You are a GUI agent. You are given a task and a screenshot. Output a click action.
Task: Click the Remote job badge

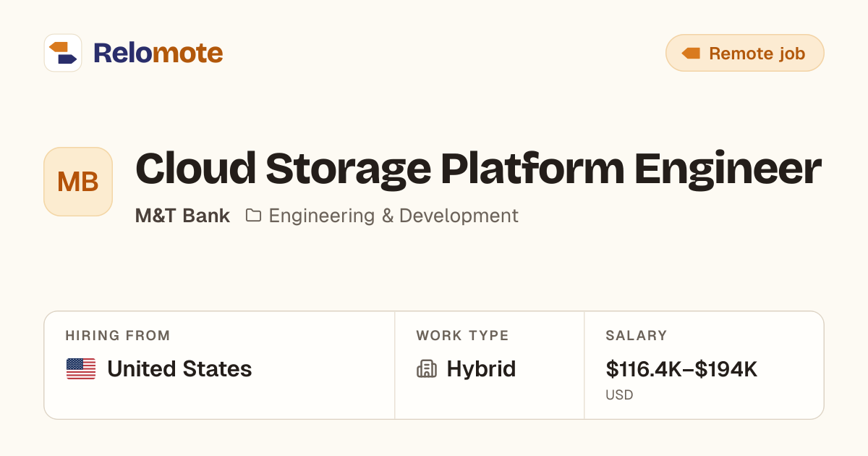[744, 53]
